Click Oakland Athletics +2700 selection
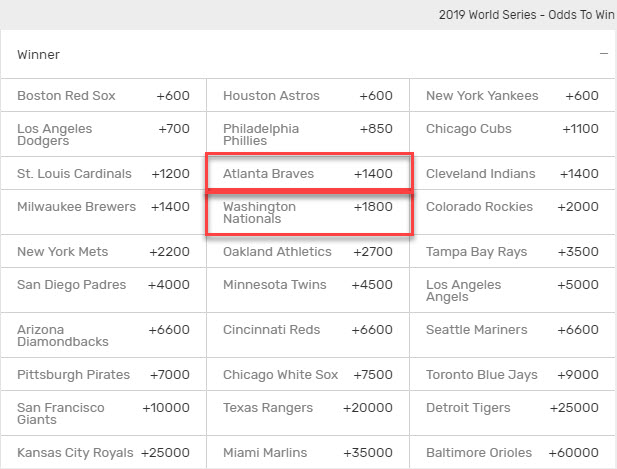 [307, 252]
